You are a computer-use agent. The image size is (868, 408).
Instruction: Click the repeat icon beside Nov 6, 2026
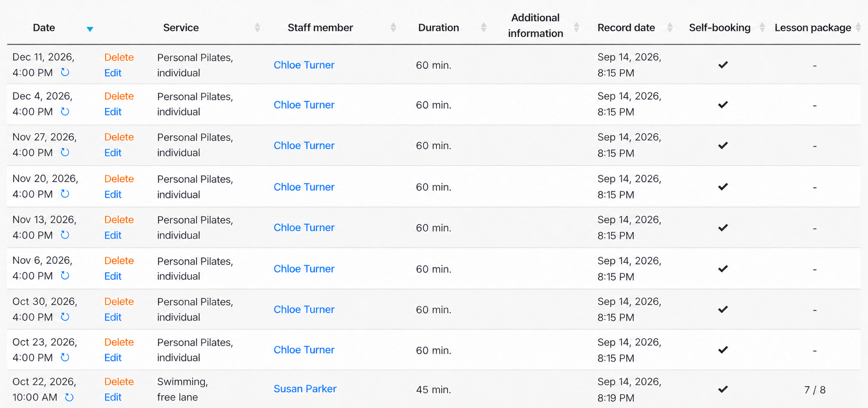coord(65,276)
